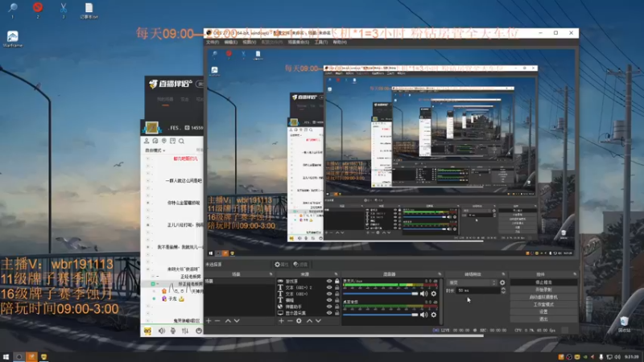644x362 pixels.
Task: Increase transition duration with stepper arrows
Action: 504,289
